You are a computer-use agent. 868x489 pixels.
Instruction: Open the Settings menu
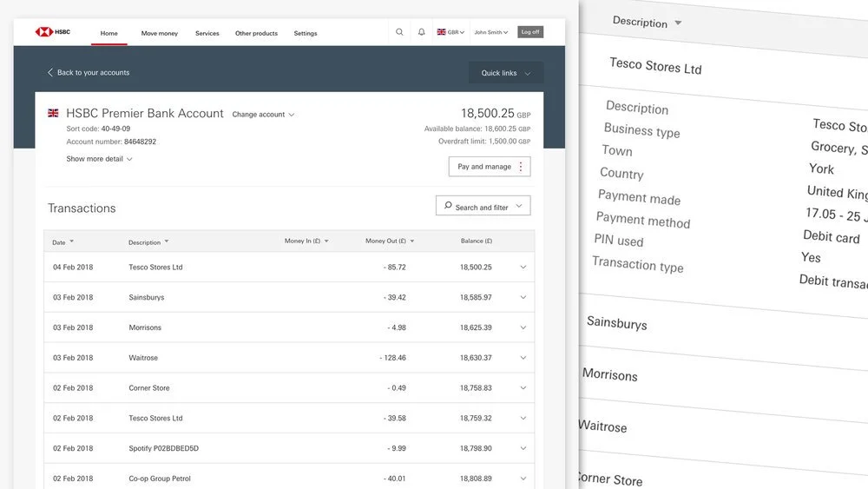click(306, 33)
